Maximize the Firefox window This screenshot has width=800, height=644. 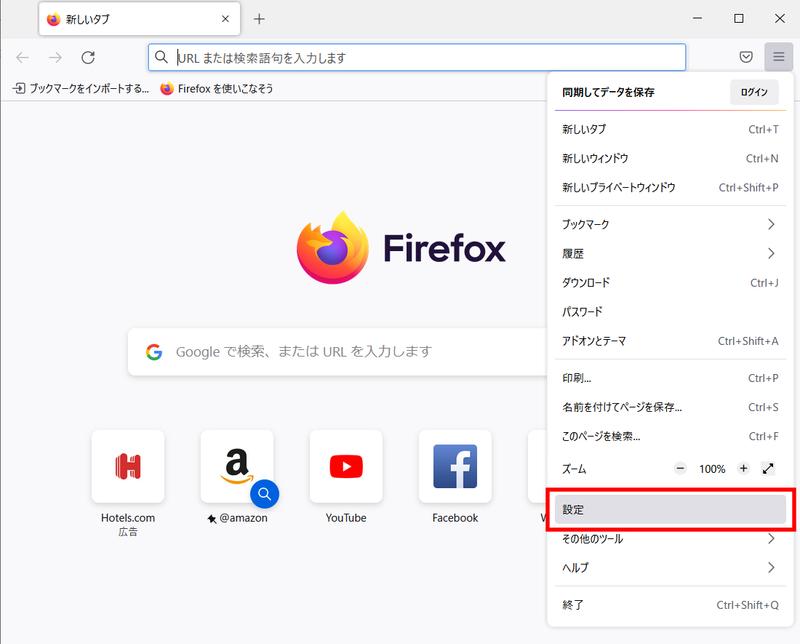coord(738,18)
